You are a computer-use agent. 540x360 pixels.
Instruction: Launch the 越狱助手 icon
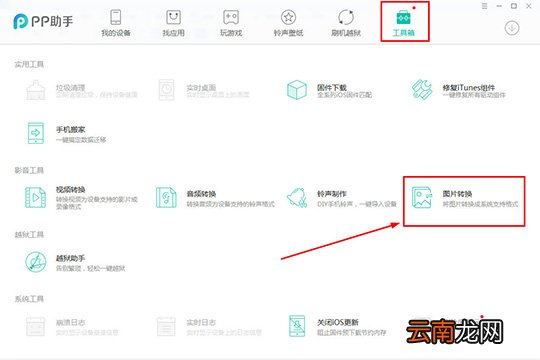[36, 262]
